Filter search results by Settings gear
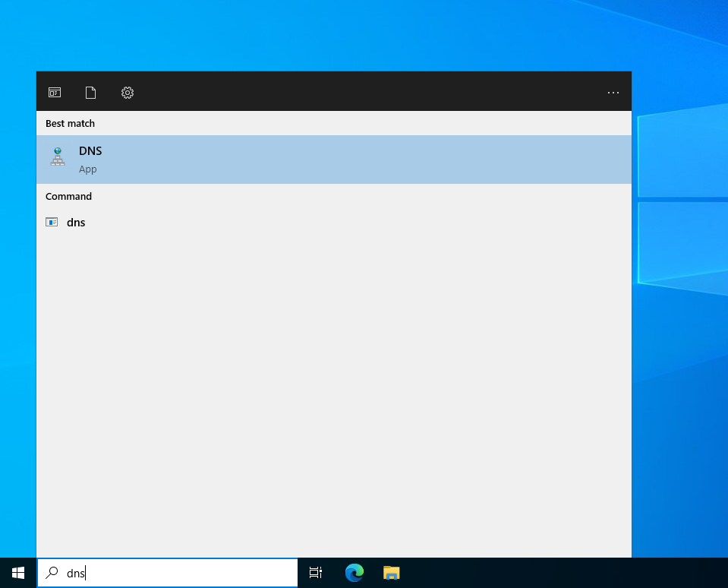This screenshot has height=588, width=728. [128, 93]
